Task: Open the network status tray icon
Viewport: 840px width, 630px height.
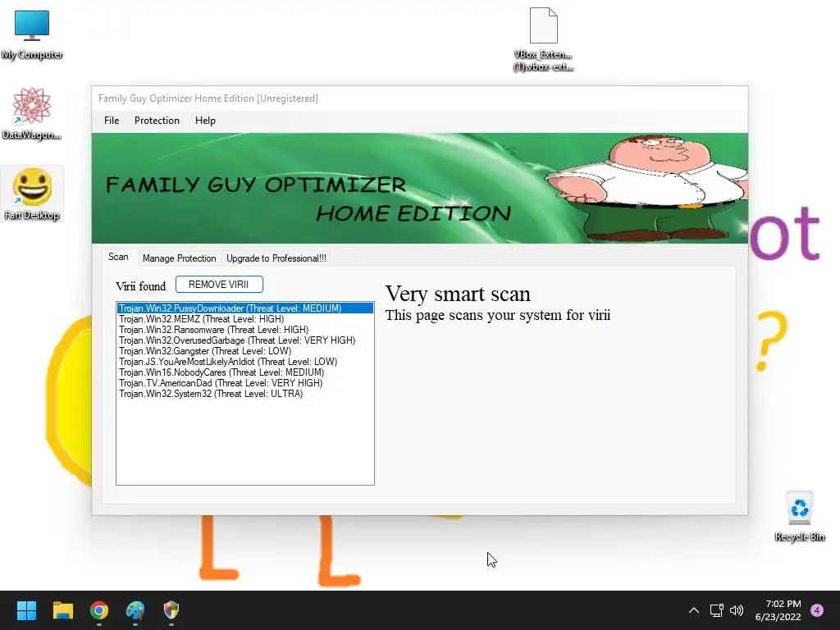Action: (x=716, y=610)
